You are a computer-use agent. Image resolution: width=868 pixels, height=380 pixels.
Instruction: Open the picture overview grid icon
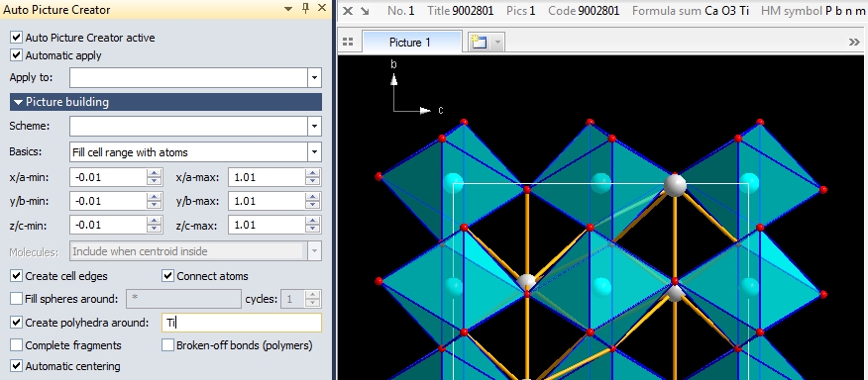(348, 42)
